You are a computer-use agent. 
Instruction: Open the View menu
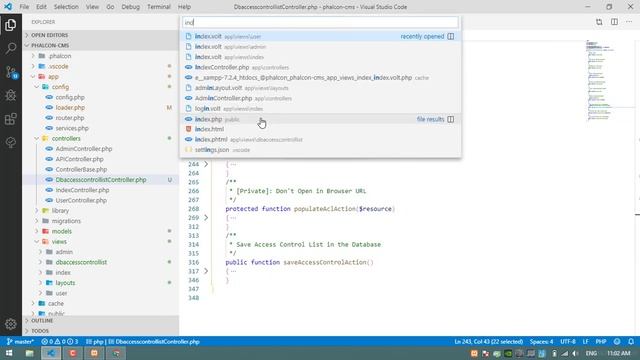92,7
